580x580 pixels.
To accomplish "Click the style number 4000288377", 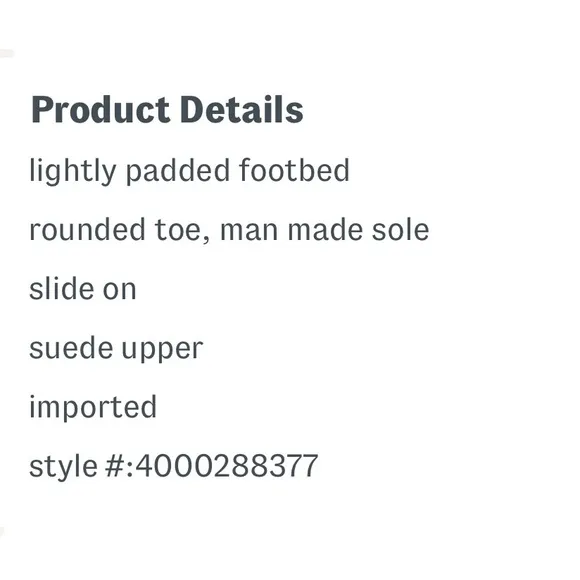I will (227, 466).
